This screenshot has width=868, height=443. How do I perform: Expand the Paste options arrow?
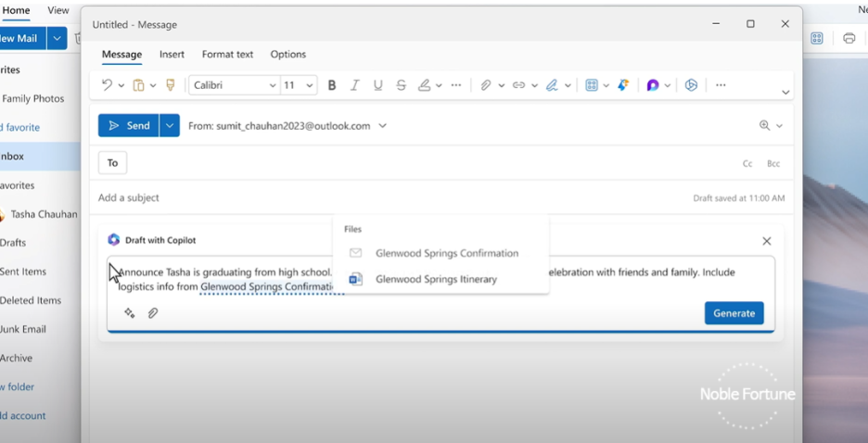(153, 85)
